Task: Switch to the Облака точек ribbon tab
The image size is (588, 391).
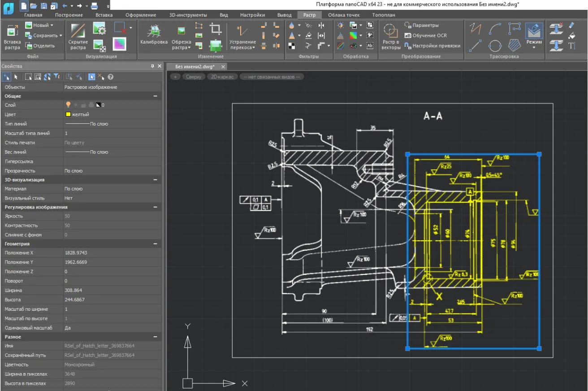Action: tap(344, 15)
